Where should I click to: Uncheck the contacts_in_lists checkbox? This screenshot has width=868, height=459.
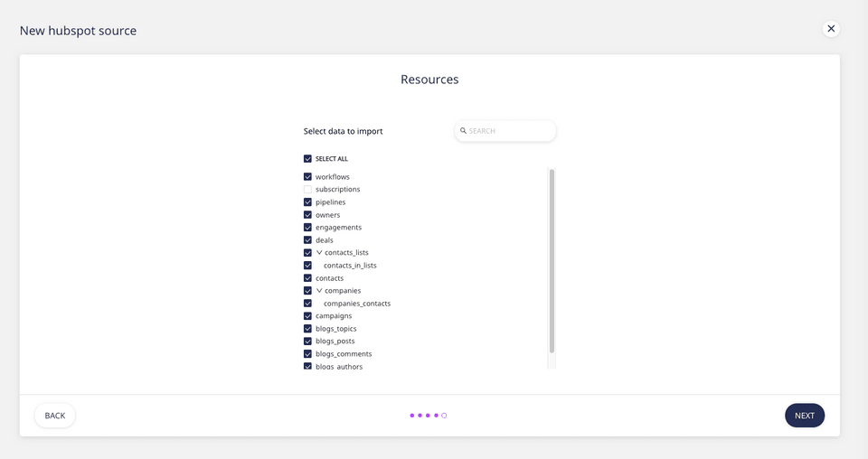[307, 266]
